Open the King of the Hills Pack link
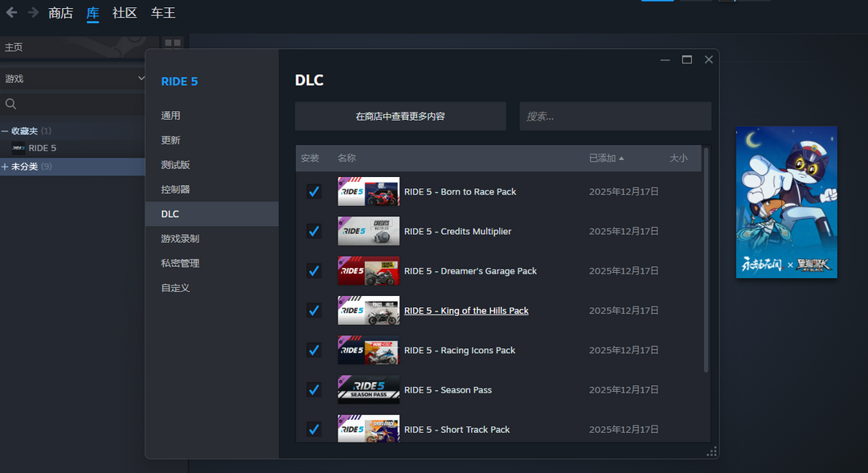The image size is (868, 473). pyautogui.click(x=466, y=311)
